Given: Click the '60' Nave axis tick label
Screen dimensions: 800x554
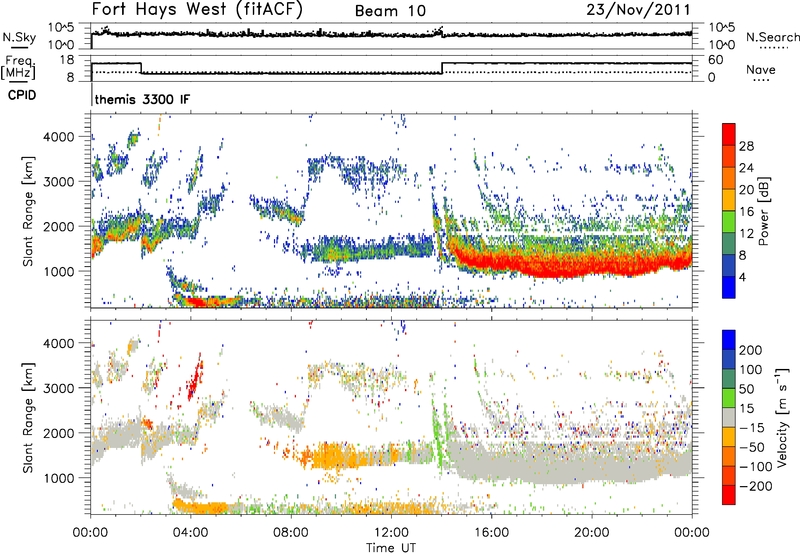Looking at the screenshot, I should pos(715,60).
